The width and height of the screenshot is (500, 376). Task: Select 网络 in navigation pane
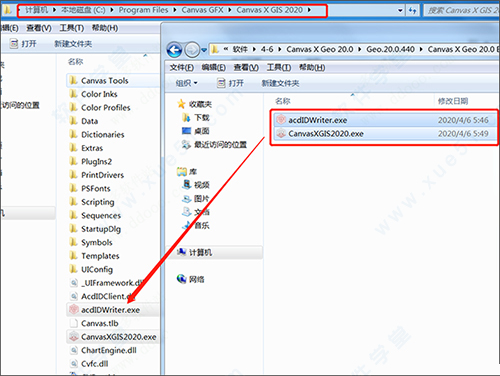point(191,279)
